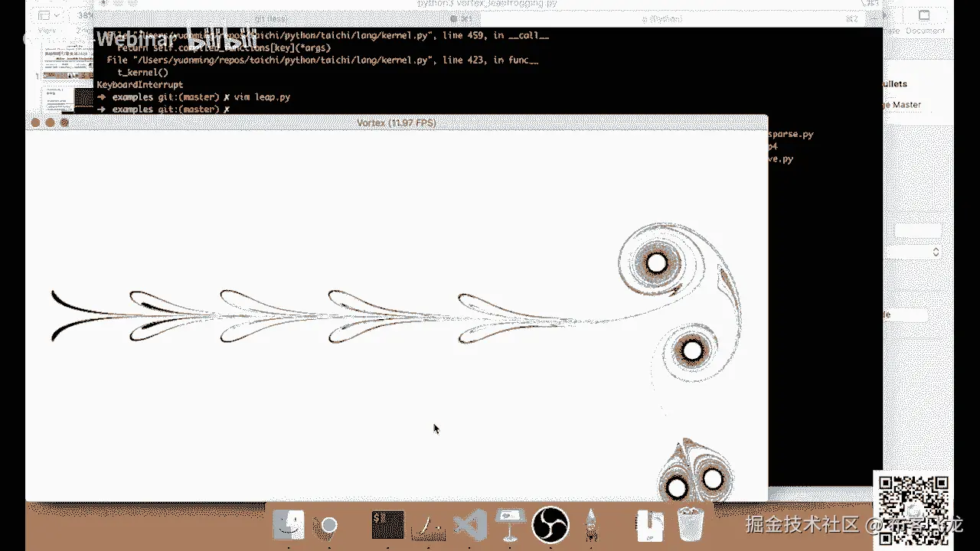Open the Terminal app in the Dock
This screenshot has width=980, height=551.
[x=387, y=525]
